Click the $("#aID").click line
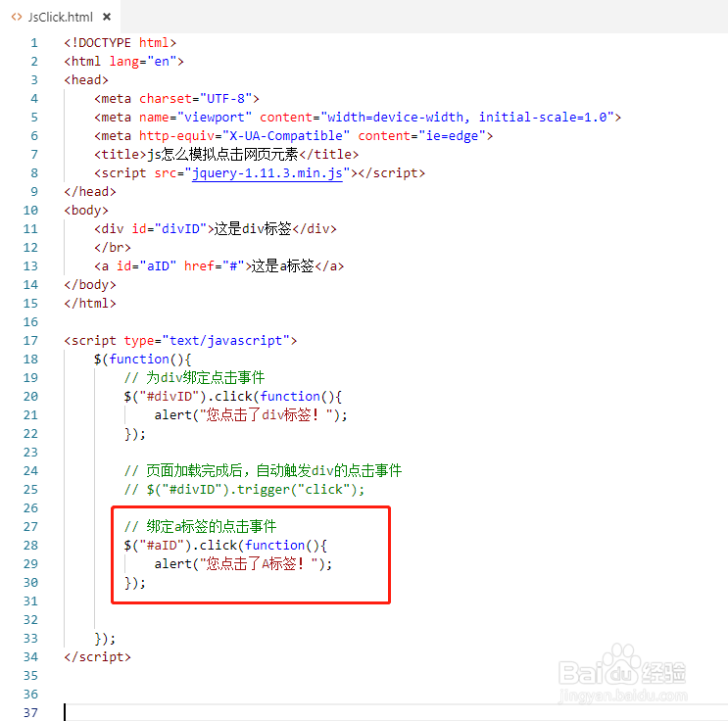Viewport: 728px width, 721px height. pos(225,545)
